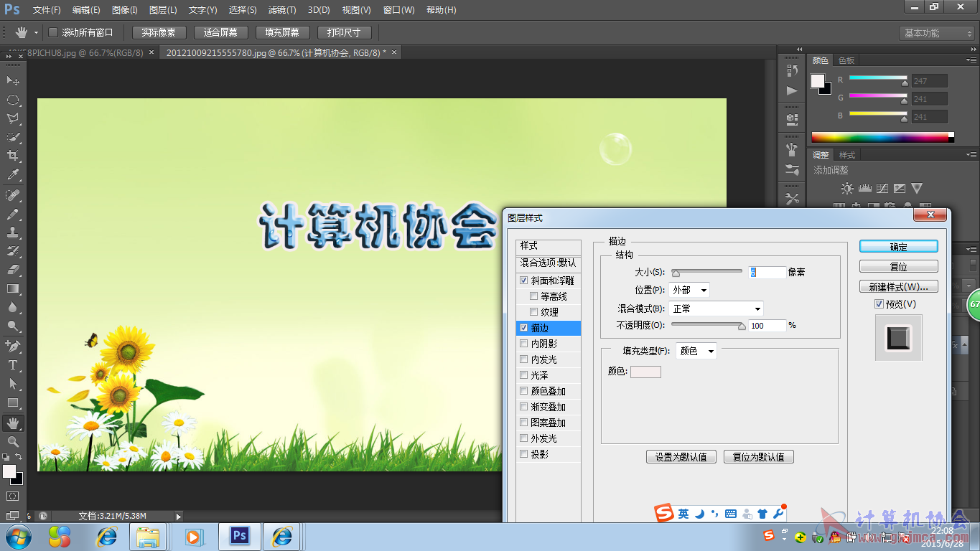Image resolution: width=980 pixels, height=551 pixels.
Task: Select the Horizontal Type tool
Action: pos(13,365)
